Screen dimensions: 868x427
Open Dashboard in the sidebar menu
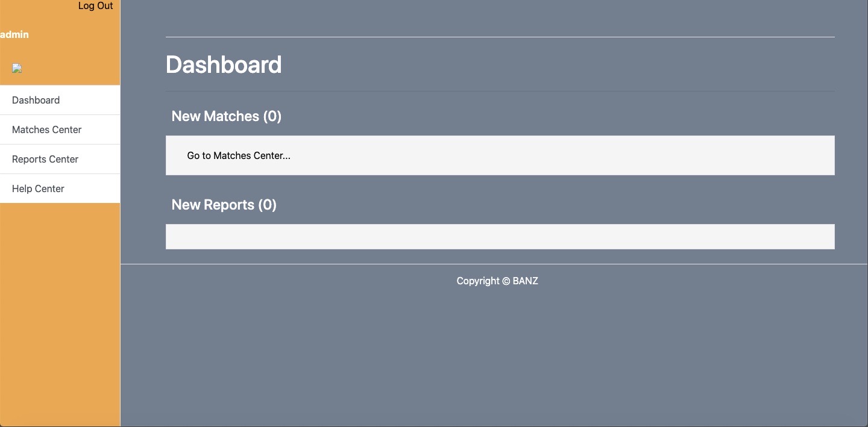60,100
